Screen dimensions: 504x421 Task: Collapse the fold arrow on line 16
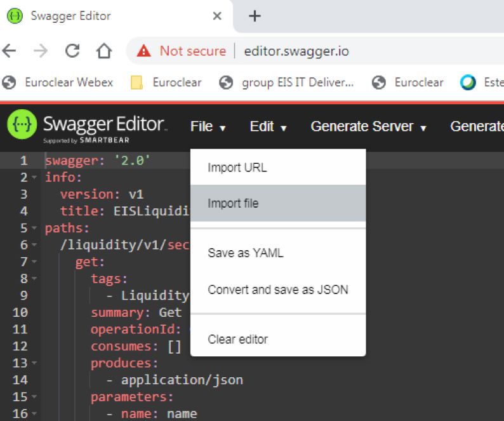point(34,413)
